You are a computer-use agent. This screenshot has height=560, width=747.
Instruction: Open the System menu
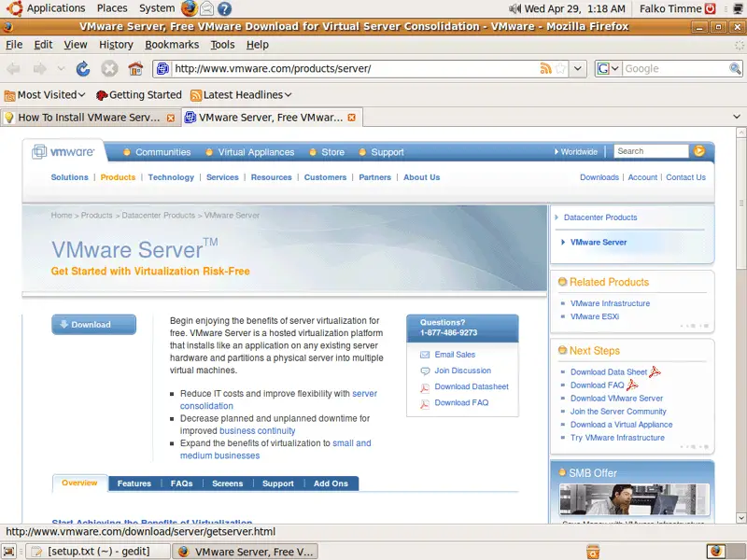pyautogui.click(x=157, y=8)
